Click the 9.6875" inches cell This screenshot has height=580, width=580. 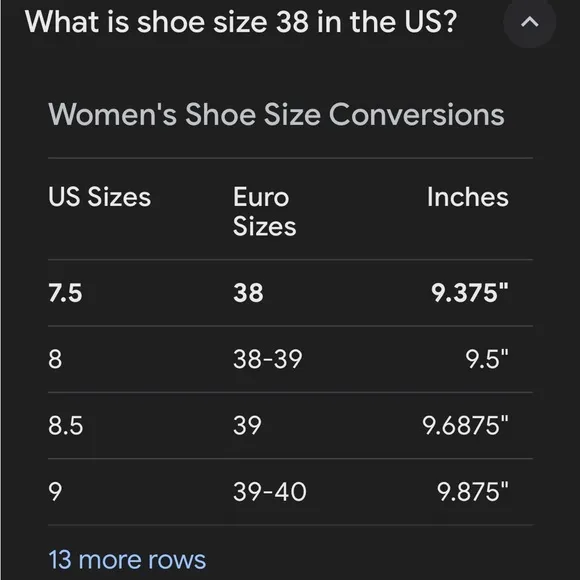(x=465, y=425)
